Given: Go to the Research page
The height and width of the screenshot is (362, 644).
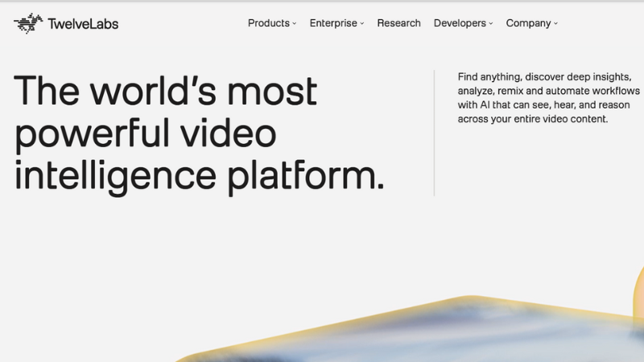Looking at the screenshot, I should coord(398,23).
